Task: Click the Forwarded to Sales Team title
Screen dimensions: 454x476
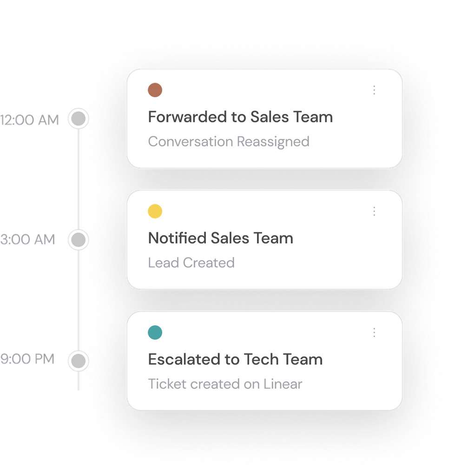Action: (240, 117)
